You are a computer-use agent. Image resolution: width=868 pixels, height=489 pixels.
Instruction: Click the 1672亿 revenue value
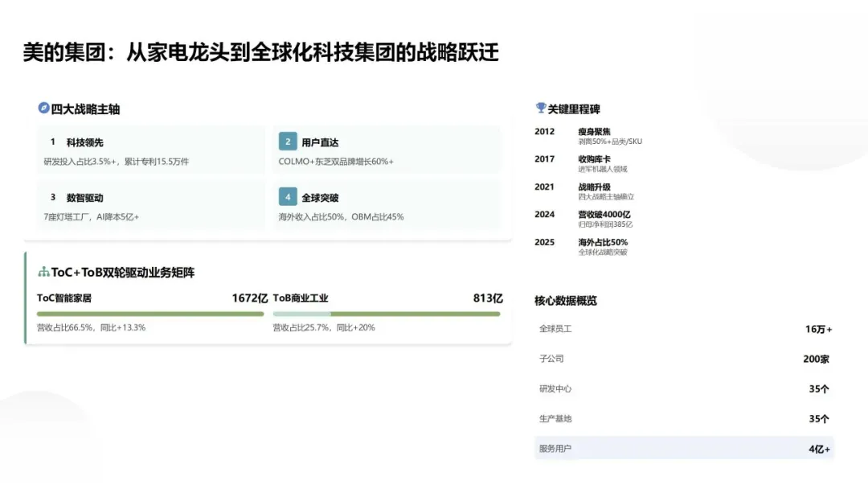click(250, 298)
